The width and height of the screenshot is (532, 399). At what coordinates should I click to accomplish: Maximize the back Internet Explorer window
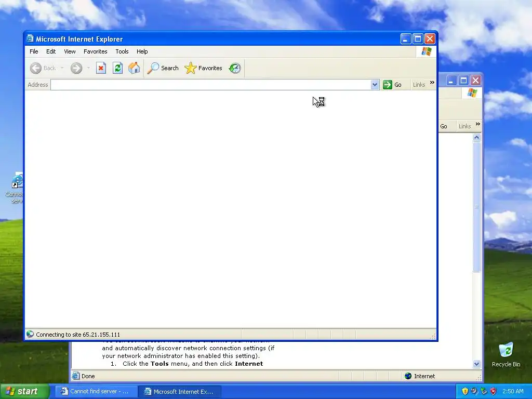tap(463, 81)
